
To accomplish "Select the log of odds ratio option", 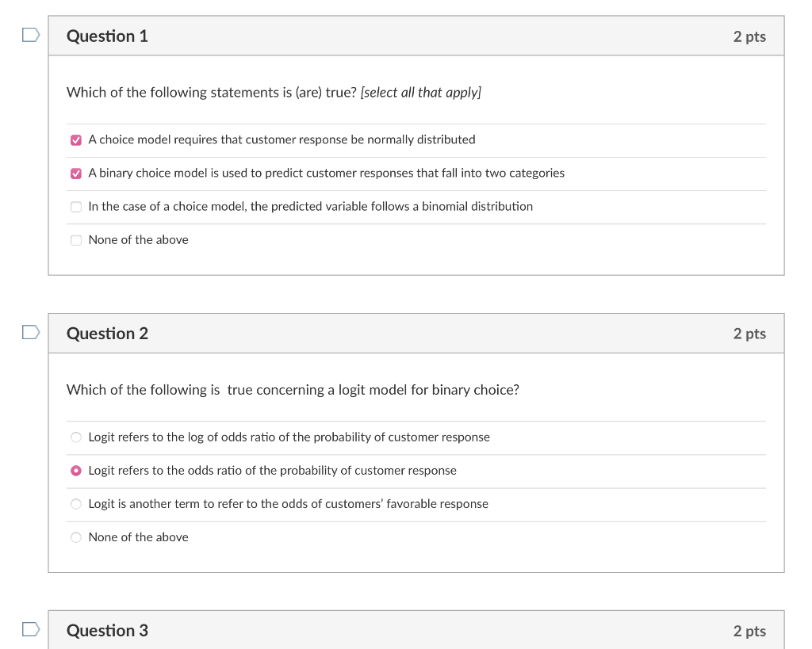I will click(75, 437).
